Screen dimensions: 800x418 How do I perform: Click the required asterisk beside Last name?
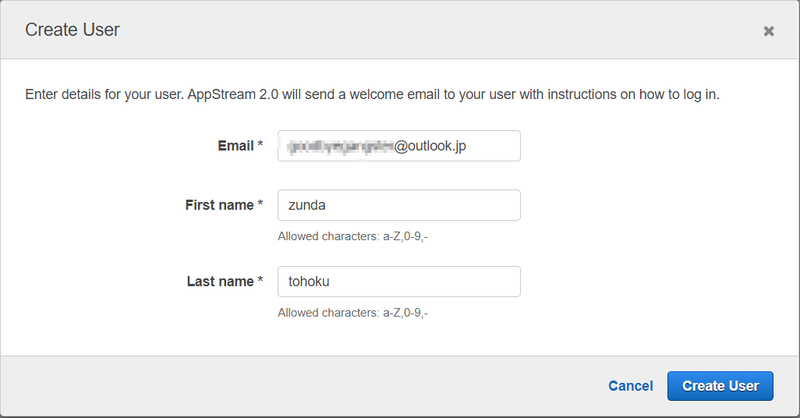click(260, 282)
